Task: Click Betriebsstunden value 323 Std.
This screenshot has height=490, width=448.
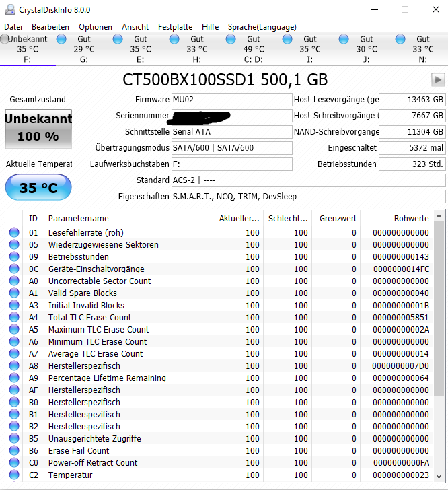Action: point(412,164)
